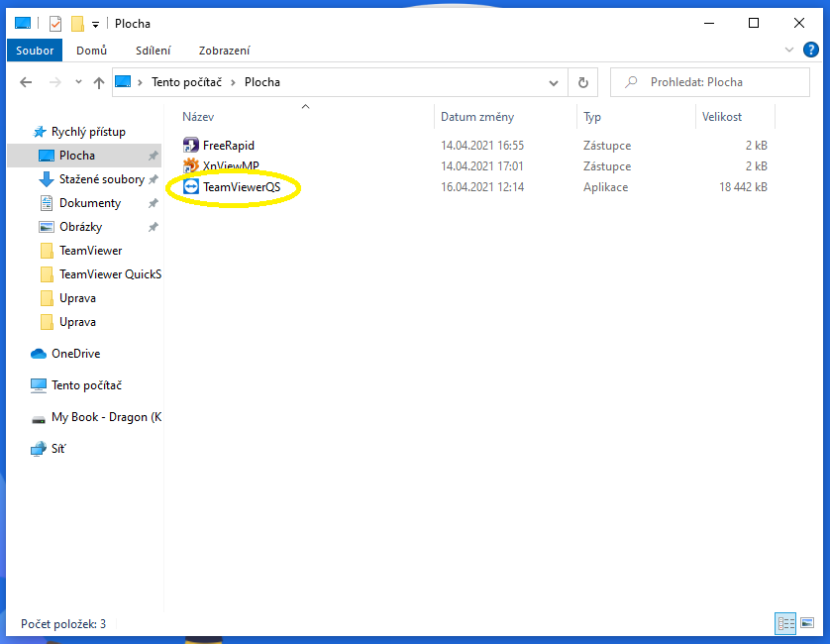
Task: Open Help with the blue question mark icon
Action: tap(810, 50)
